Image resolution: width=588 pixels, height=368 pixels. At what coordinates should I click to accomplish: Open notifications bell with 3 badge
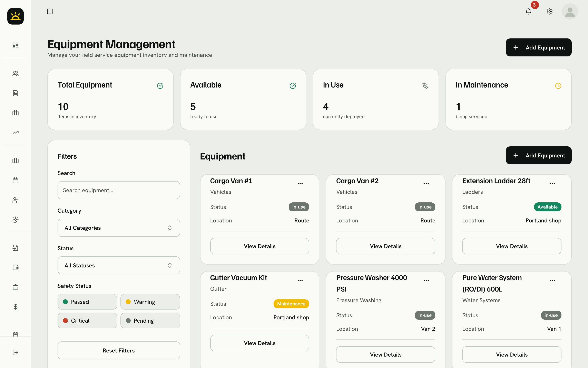528,11
